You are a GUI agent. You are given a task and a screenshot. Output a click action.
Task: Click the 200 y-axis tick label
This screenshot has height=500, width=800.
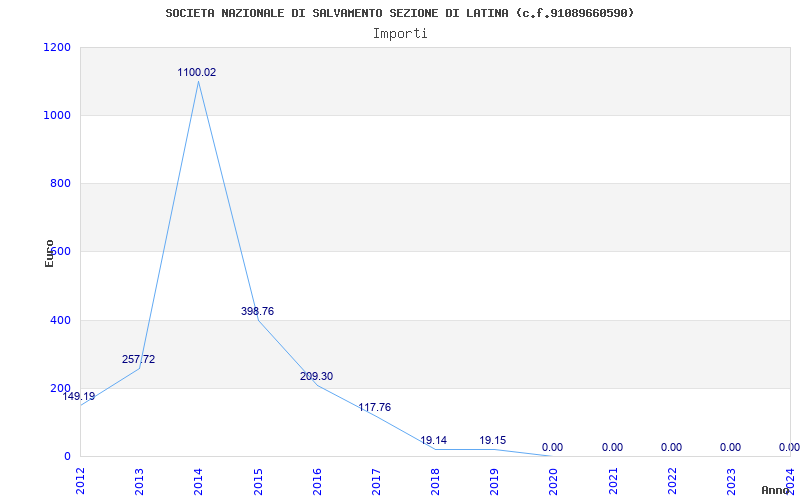60,388
